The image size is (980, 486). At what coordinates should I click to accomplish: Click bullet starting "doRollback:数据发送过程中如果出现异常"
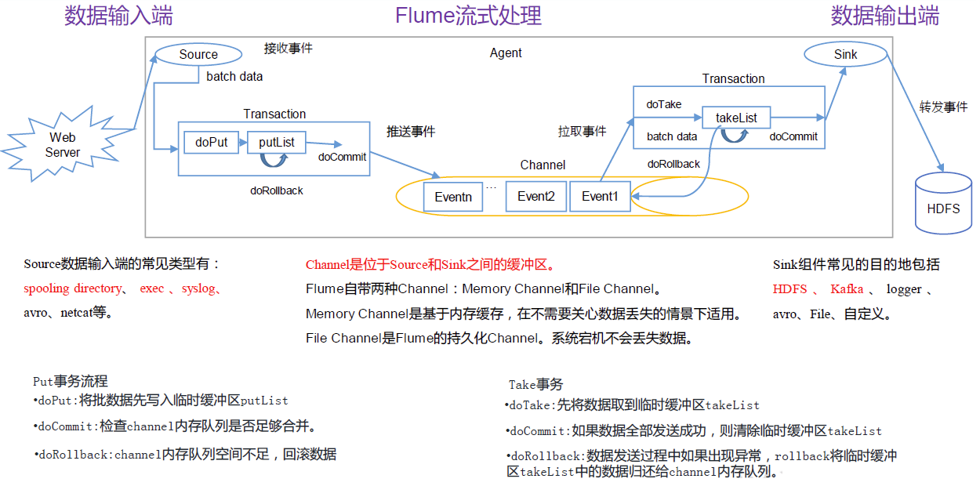tap(701, 463)
